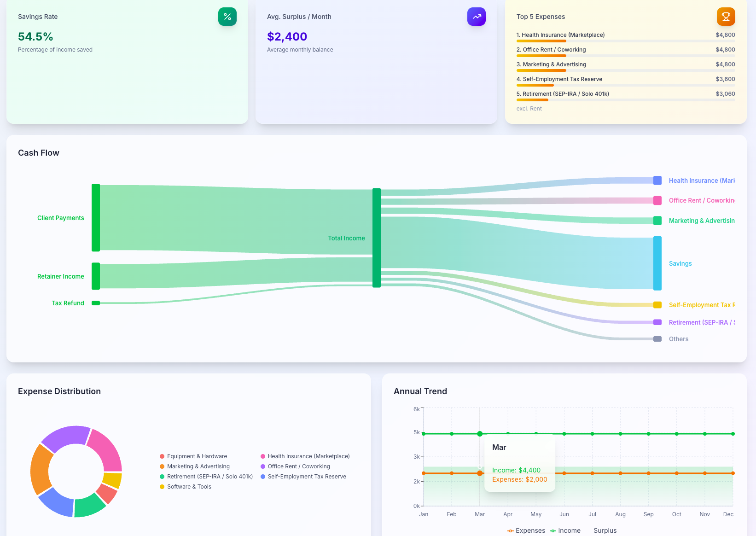Select the Marketing & Advertising legend dot
Screen dimensions: 756x536
click(162, 466)
